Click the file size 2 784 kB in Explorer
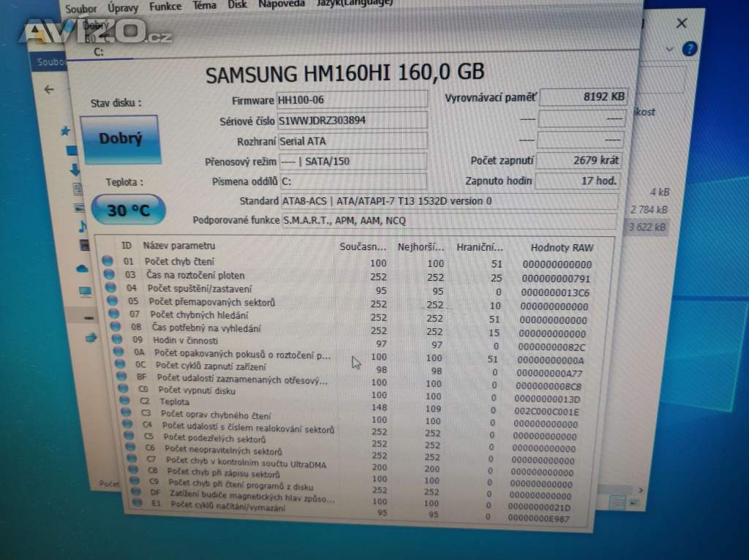 point(648,210)
